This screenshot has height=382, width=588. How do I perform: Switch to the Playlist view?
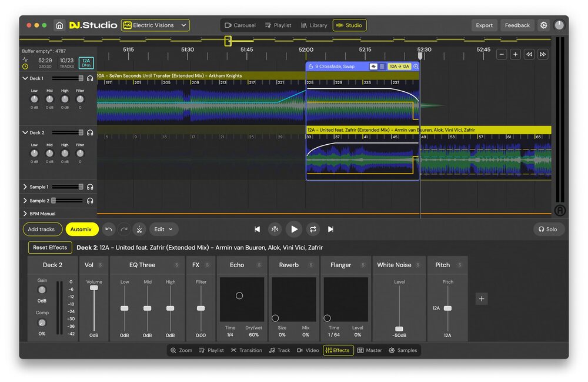(x=278, y=25)
